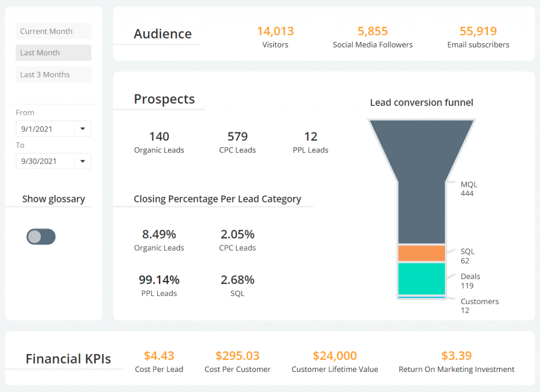The width and height of the screenshot is (540, 392).
Task: Click the Cost Per Lead value $4.43
Action: (159, 356)
